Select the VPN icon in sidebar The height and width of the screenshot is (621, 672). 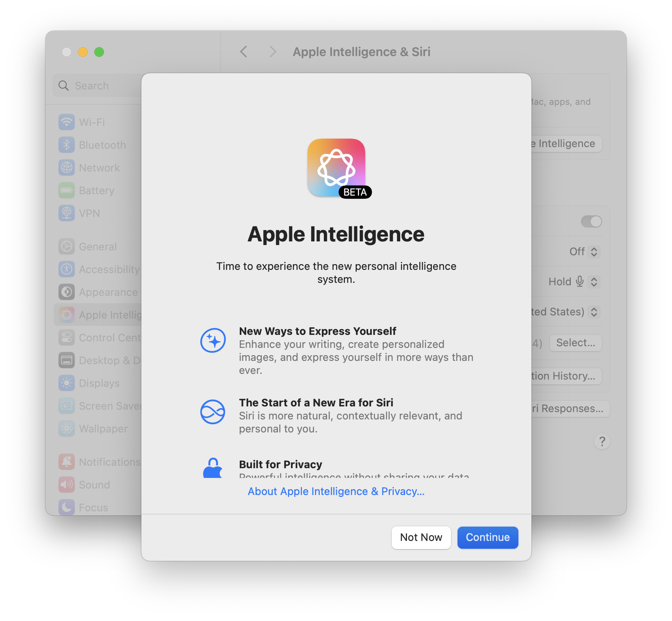[x=67, y=213]
